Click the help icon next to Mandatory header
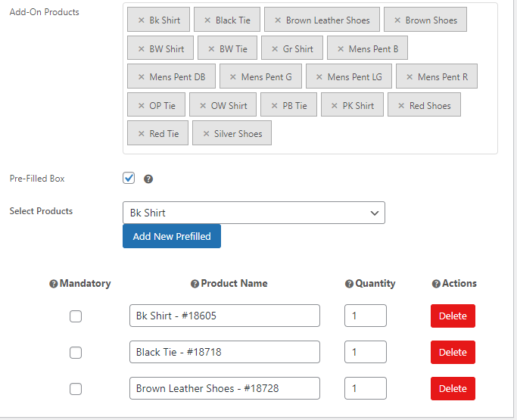 pyautogui.click(x=54, y=284)
